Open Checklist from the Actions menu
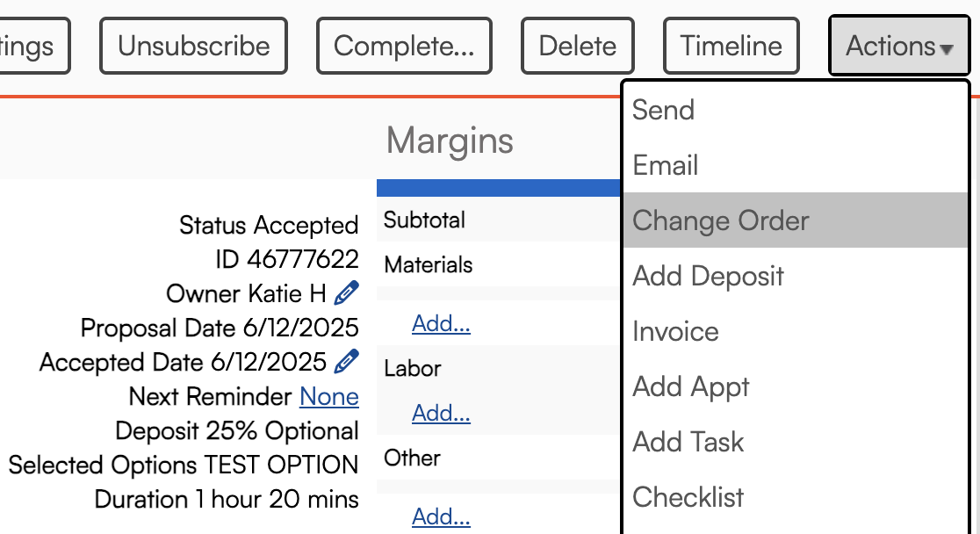The width and height of the screenshot is (980, 534). pyautogui.click(x=688, y=497)
